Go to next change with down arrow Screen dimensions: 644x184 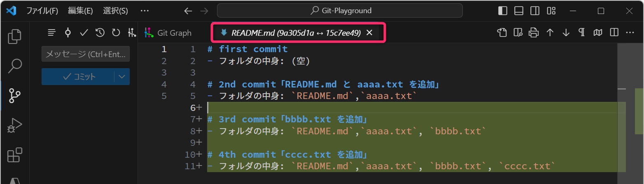(566, 32)
